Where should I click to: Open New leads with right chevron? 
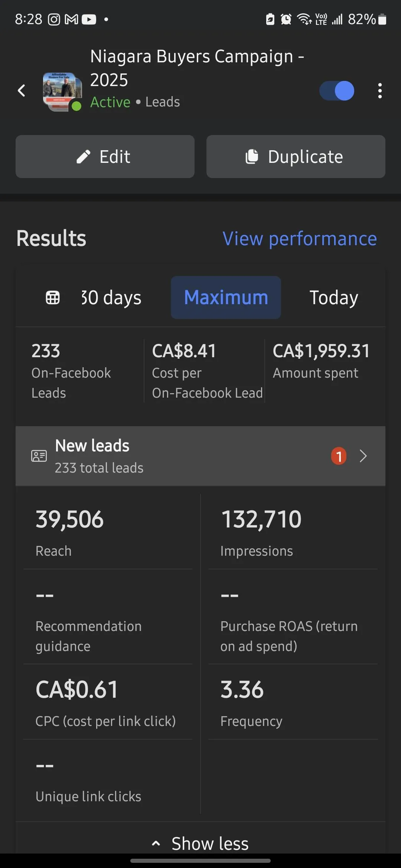click(363, 456)
